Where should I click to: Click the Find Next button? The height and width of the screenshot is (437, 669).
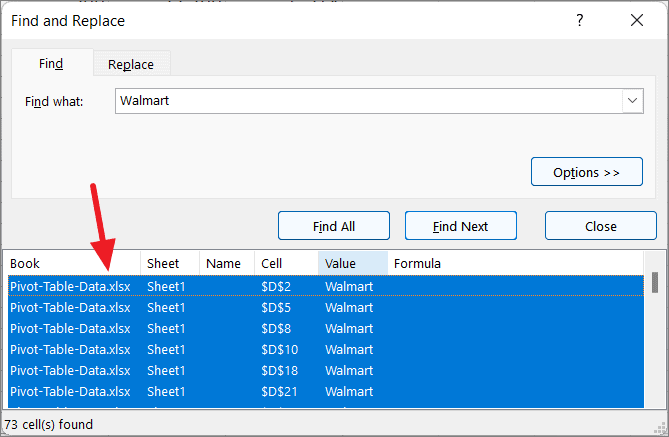(x=461, y=226)
